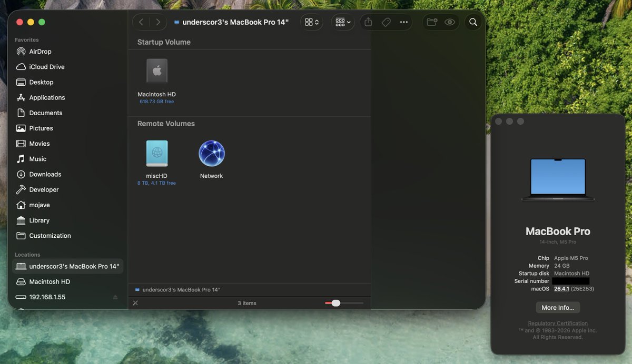Click the More Info... button
Viewport: 632px width, 364px height.
click(558, 308)
